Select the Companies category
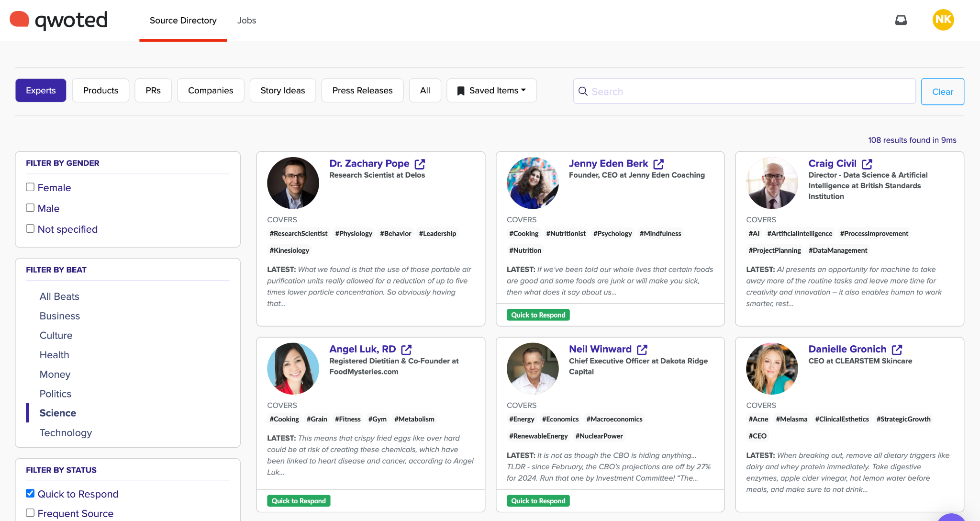 pyautogui.click(x=211, y=91)
